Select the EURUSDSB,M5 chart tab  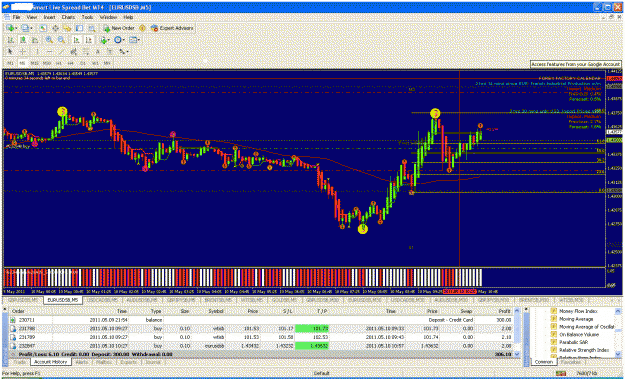63,300
